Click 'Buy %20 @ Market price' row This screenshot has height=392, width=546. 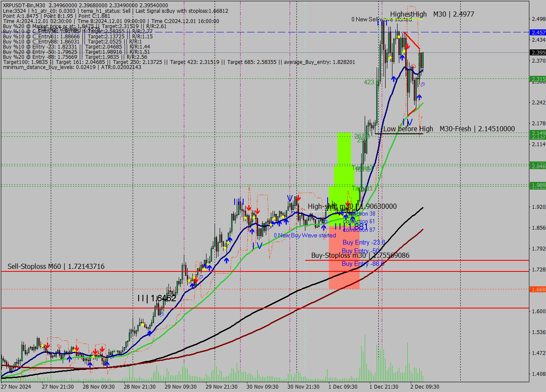[x=84, y=26]
